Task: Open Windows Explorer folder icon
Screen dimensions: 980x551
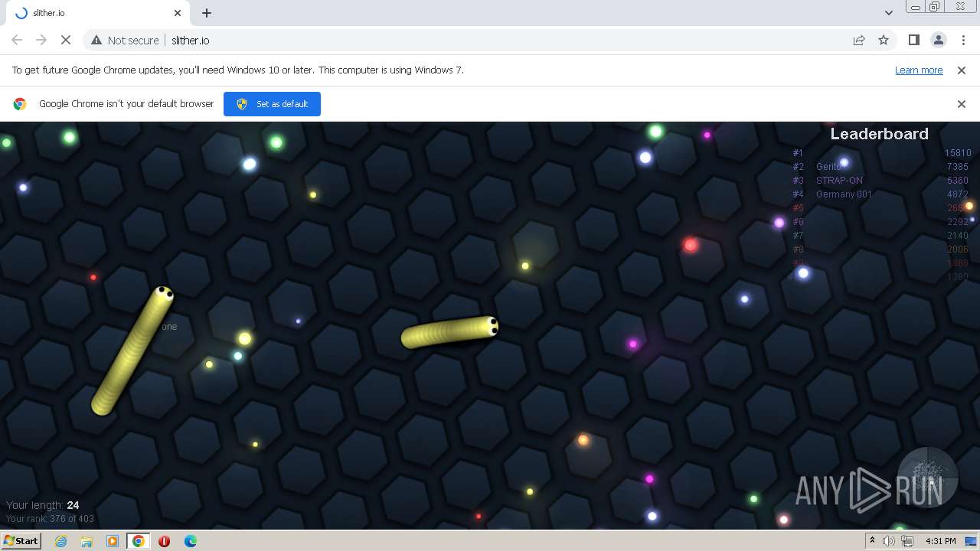Action: 87,541
